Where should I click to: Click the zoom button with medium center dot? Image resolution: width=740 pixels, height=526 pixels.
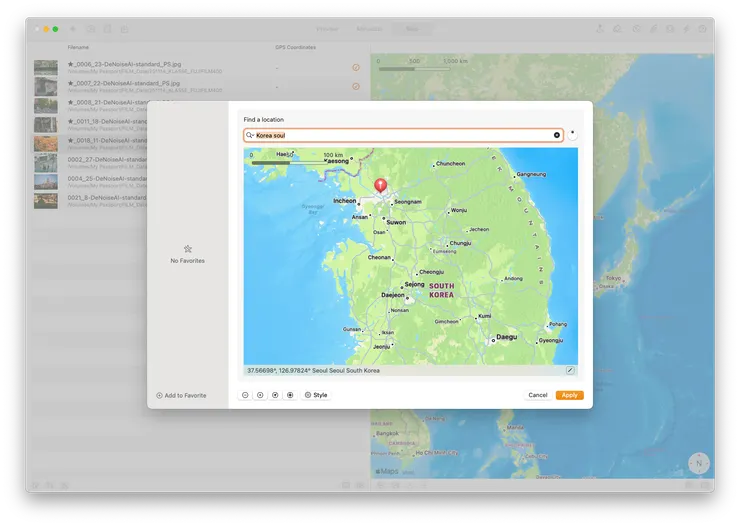point(275,395)
